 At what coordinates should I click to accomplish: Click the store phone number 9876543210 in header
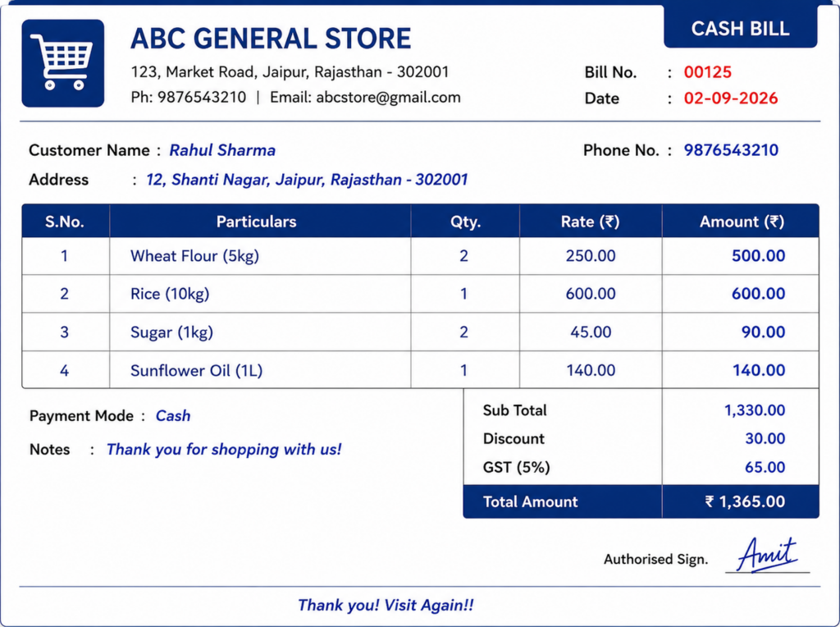click(202, 98)
